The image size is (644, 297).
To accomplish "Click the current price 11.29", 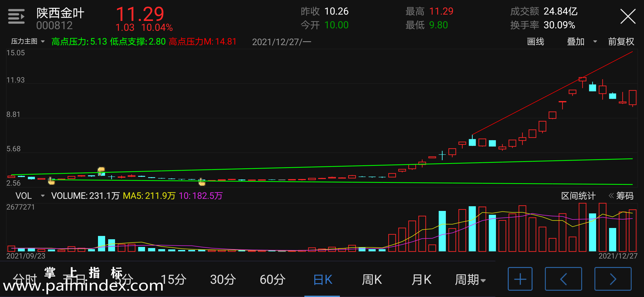I will [140, 14].
